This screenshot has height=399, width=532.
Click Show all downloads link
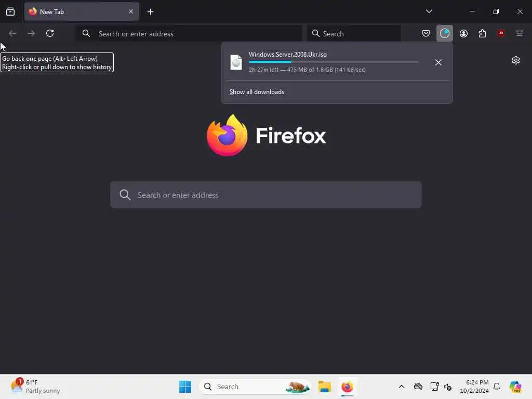pyautogui.click(x=257, y=92)
